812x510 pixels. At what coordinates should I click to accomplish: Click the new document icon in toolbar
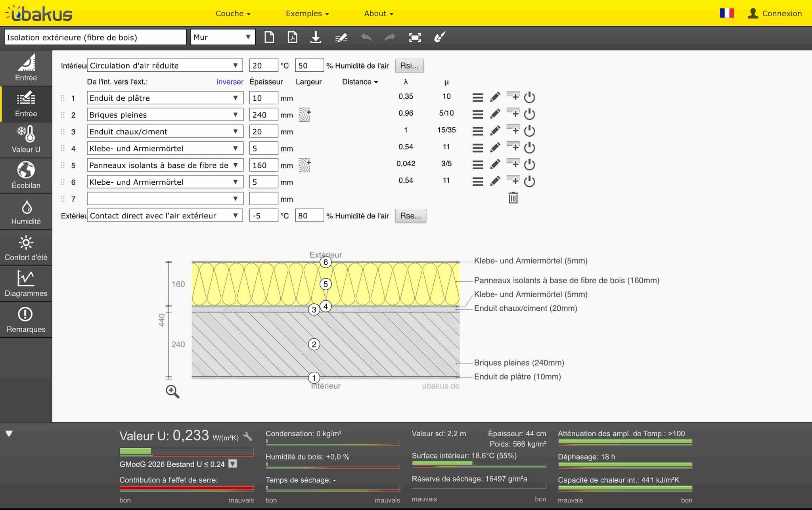pyautogui.click(x=269, y=37)
